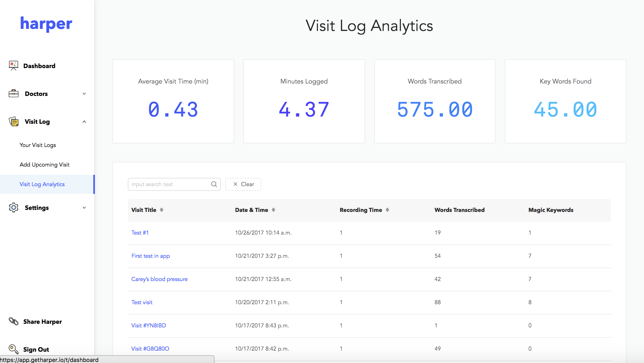Focus the input search text field
Image resolution: width=644 pixels, height=363 pixels.
[x=170, y=184]
